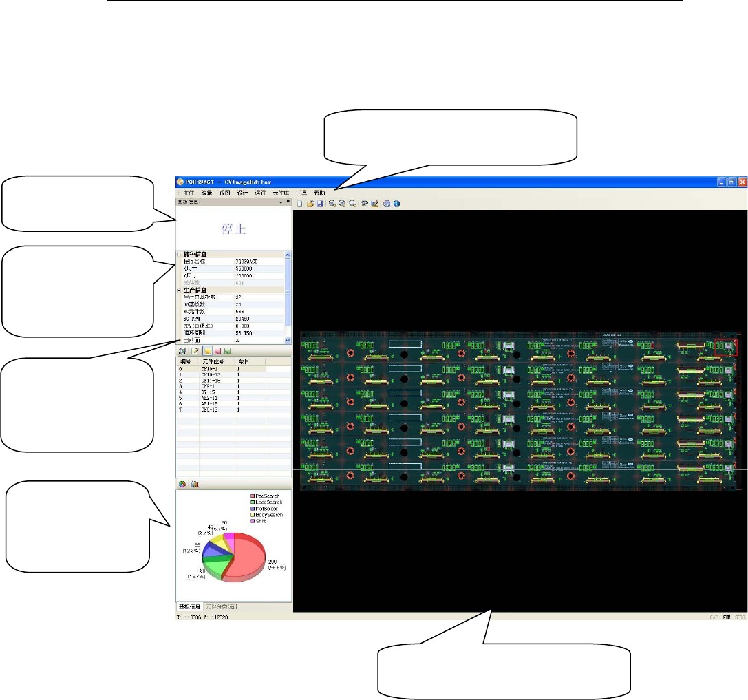748x700 pixels.
Task: Switch chart to pie view icon
Action: [x=182, y=484]
